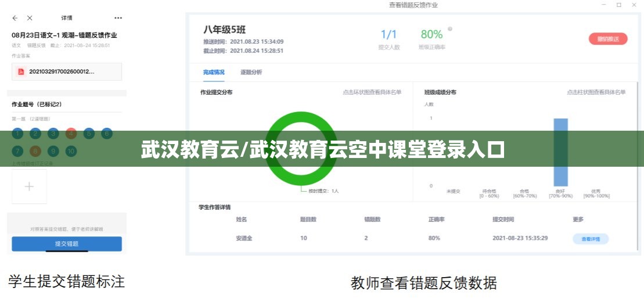644x298 pixels.
Task: Add a correction record with the plus box
Action: pyautogui.click(x=29, y=186)
